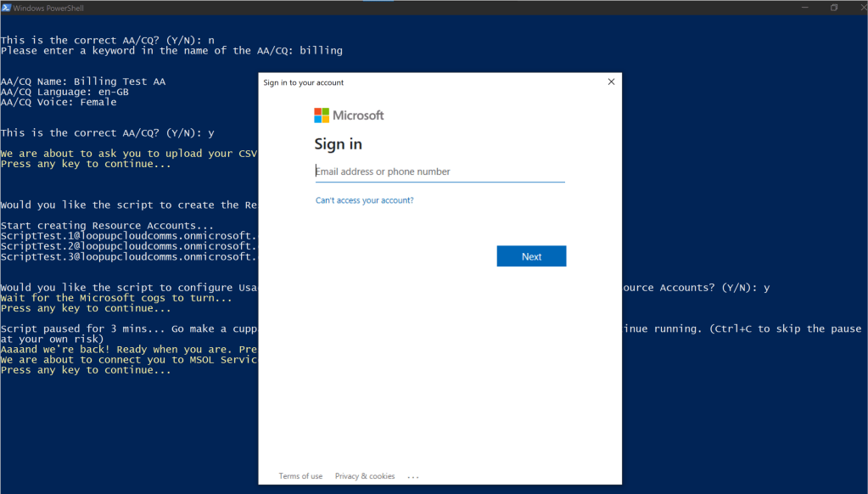Click the last Press any key to continue line

tap(85, 370)
